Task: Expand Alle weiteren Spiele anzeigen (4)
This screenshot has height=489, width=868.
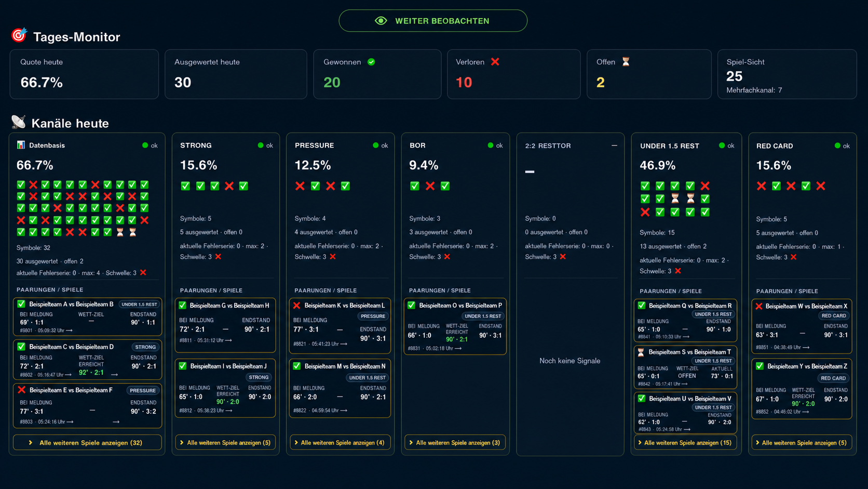Action: click(340, 443)
